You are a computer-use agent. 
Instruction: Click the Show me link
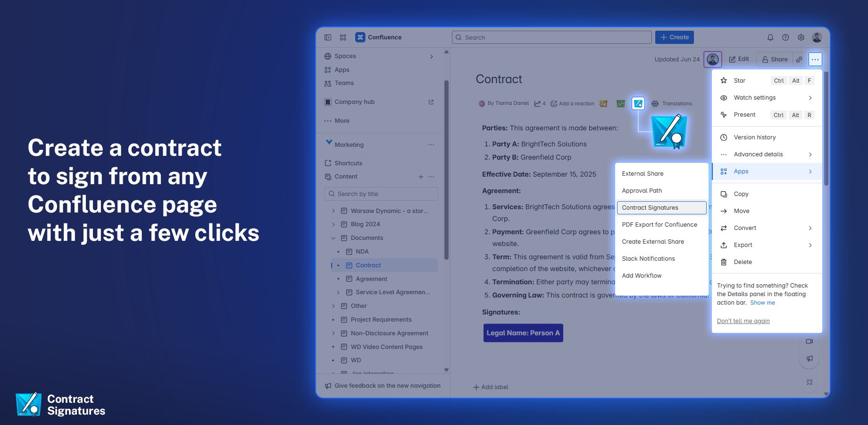[x=762, y=303]
